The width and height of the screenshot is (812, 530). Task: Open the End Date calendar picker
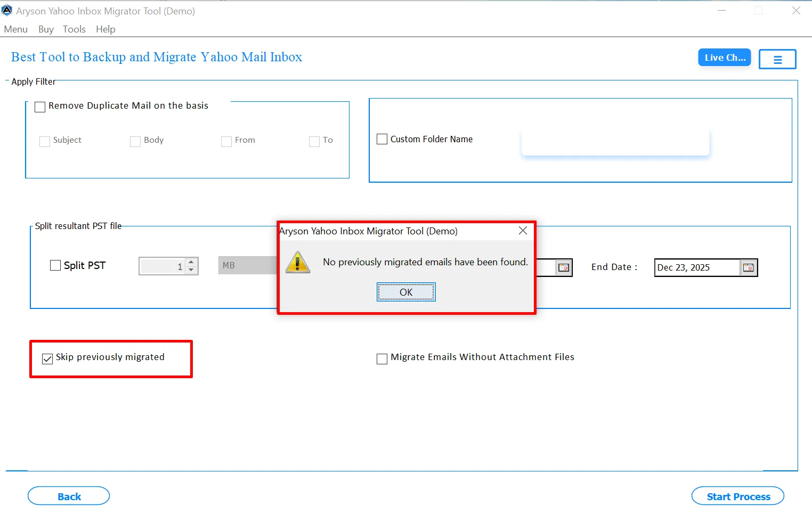749,267
